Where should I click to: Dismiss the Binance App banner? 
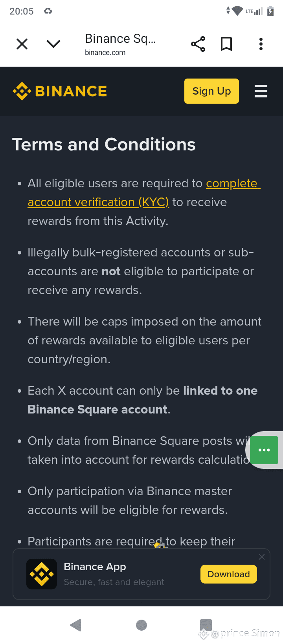pos(262,557)
